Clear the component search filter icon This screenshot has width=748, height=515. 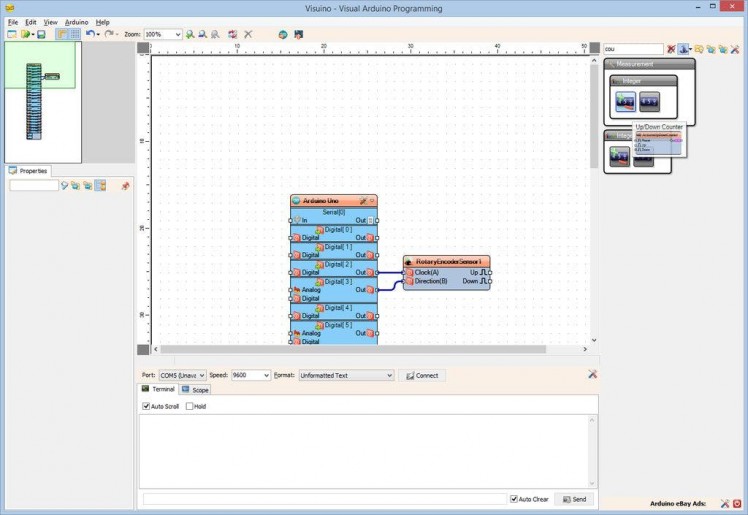[671, 49]
